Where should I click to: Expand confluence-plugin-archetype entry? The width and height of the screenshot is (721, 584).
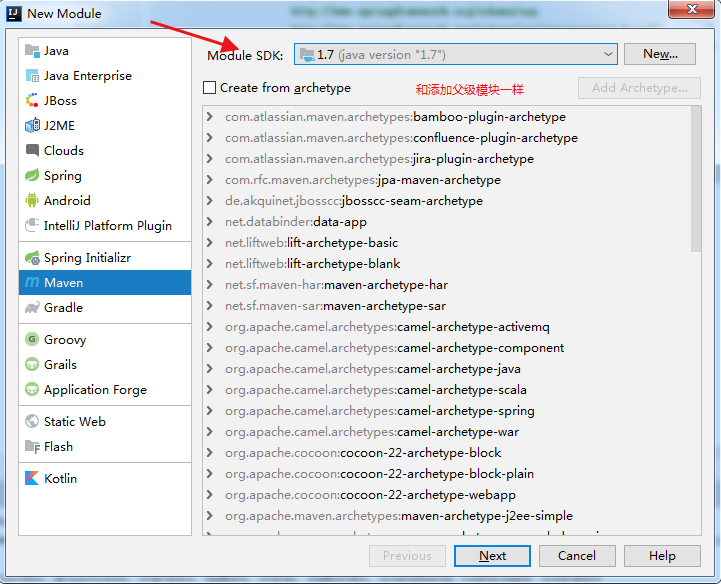(210, 137)
